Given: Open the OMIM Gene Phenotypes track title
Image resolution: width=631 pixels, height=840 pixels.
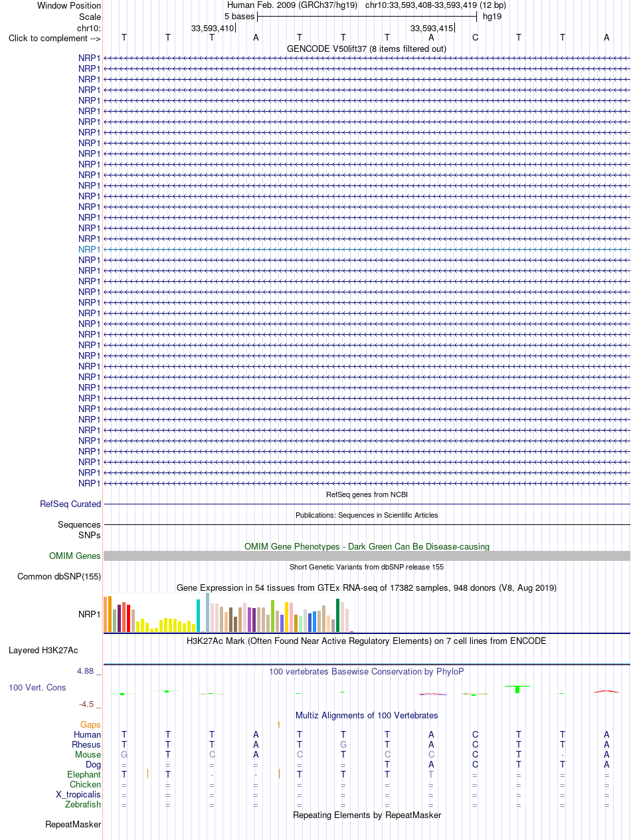Looking at the screenshot, I should point(367,546).
